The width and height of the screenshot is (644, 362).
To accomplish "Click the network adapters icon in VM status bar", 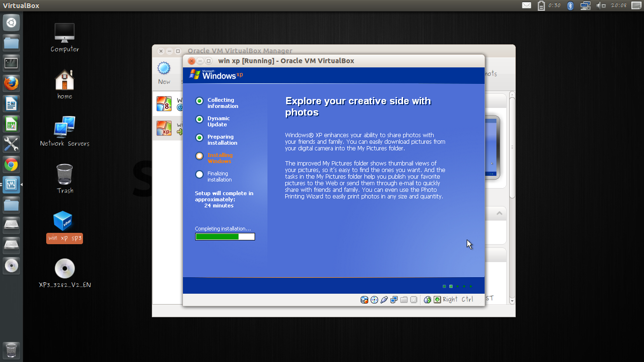I will [394, 299].
